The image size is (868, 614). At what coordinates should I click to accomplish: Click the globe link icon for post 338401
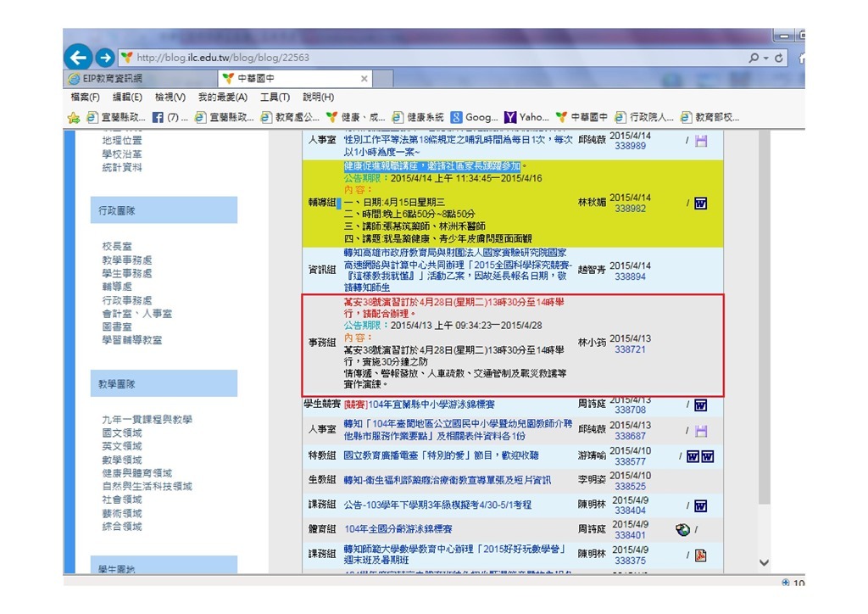tap(682, 530)
